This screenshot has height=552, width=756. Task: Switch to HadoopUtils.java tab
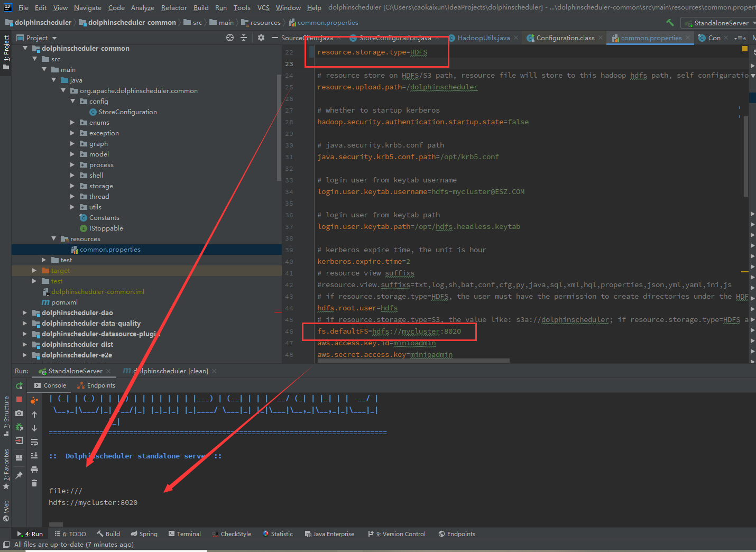tap(483, 38)
